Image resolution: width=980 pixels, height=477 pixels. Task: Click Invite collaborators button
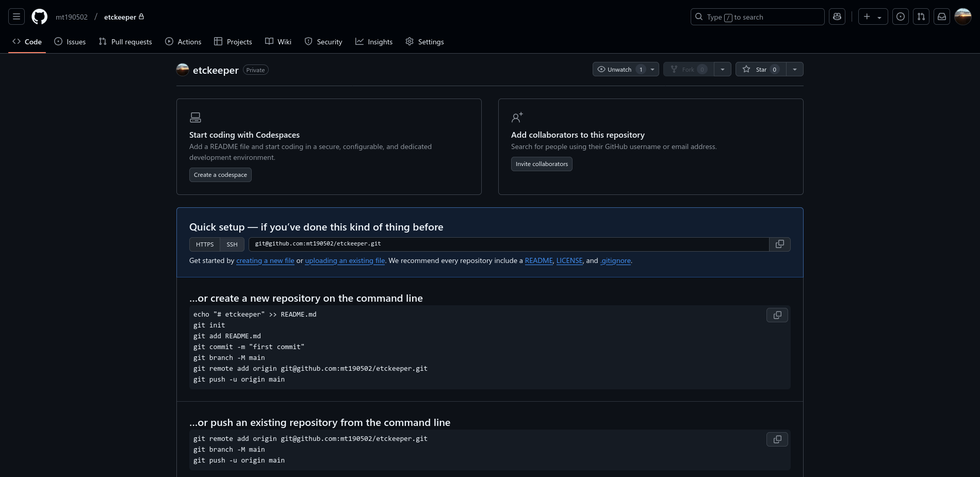pyautogui.click(x=542, y=164)
